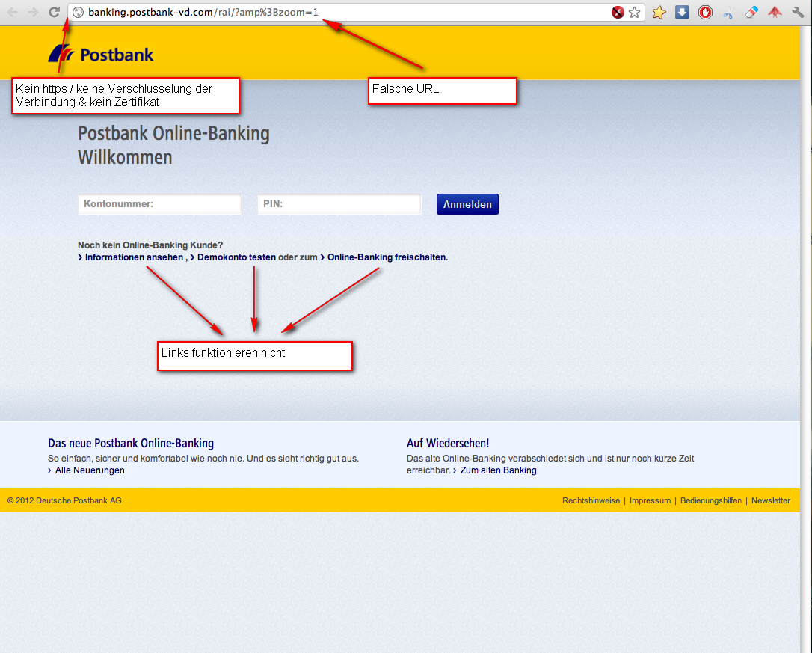Image resolution: width=812 pixels, height=653 pixels.
Task: Open the Newsletter footer link
Action: click(x=771, y=500)
